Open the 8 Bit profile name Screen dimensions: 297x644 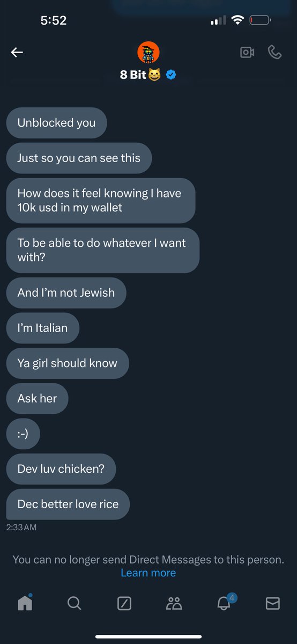click(x=132, y=75)
